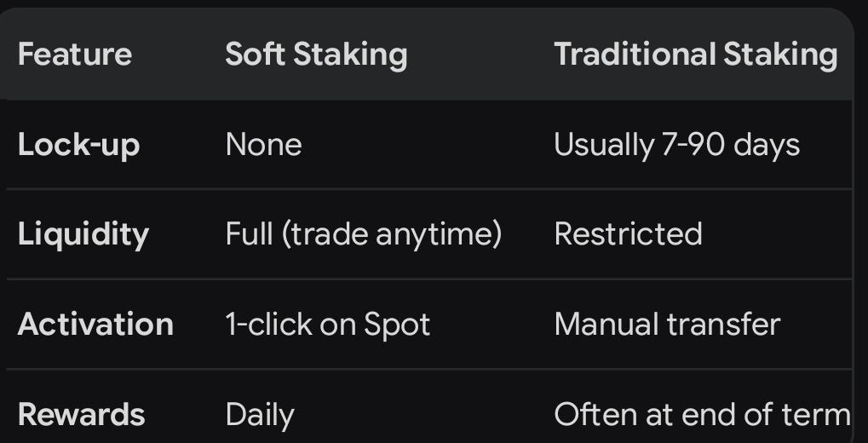The image size is (868, 443).
Task: Click the word Staking in Soft Staking header
Action: click(350, 55)
